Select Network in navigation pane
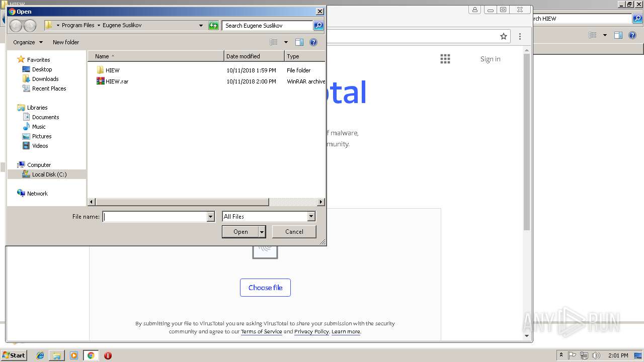This screenshot has width=644, height=362. tap(37, 194)
